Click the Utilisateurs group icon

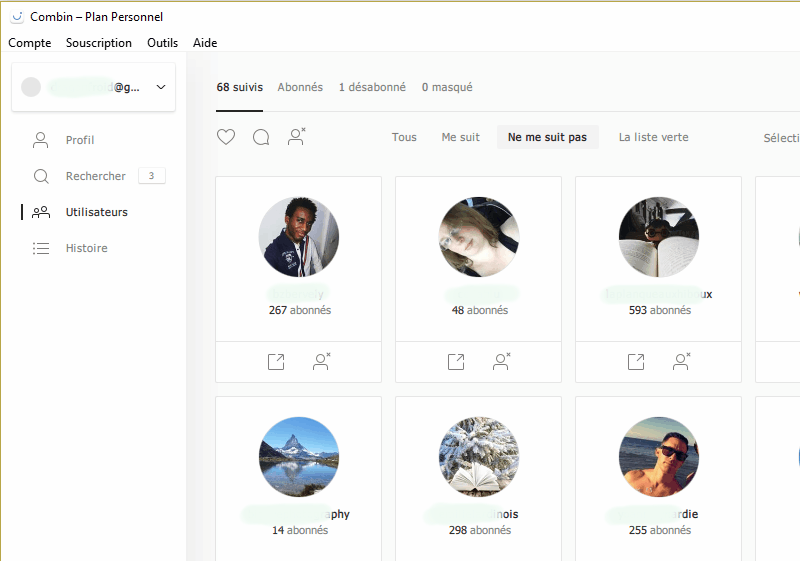(41, 212)
